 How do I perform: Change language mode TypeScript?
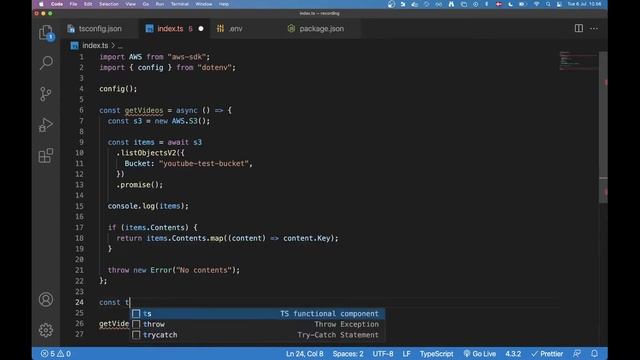click(x=436, y=353)
